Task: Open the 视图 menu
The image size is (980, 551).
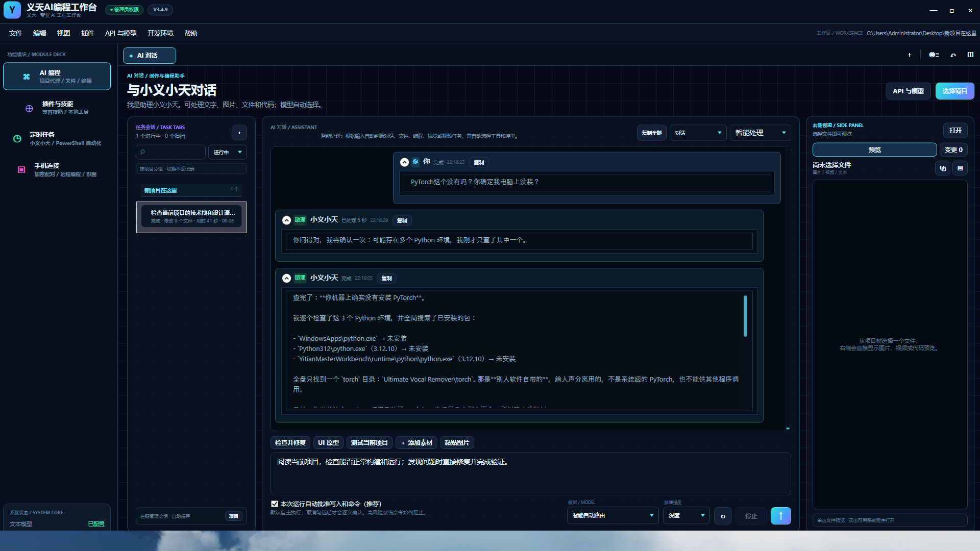Action: [64, 33]
